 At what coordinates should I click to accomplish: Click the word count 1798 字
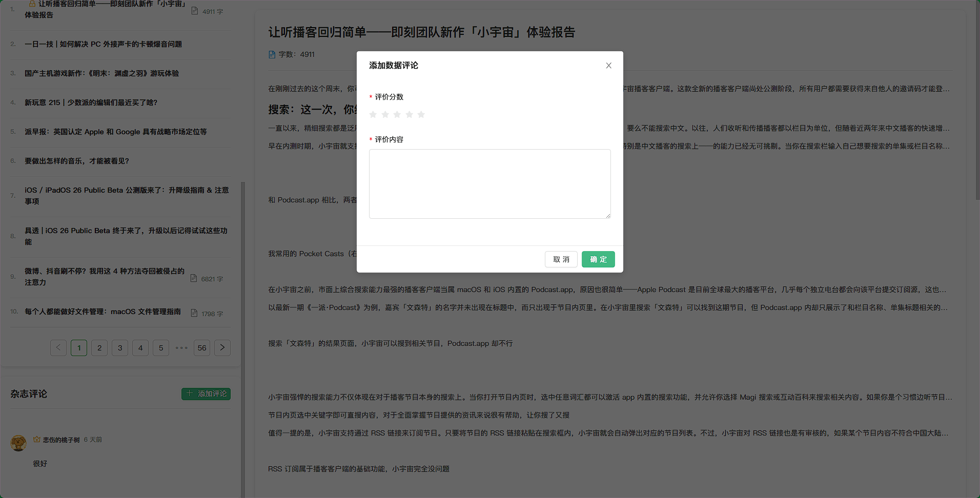click(x=212, y=314)
